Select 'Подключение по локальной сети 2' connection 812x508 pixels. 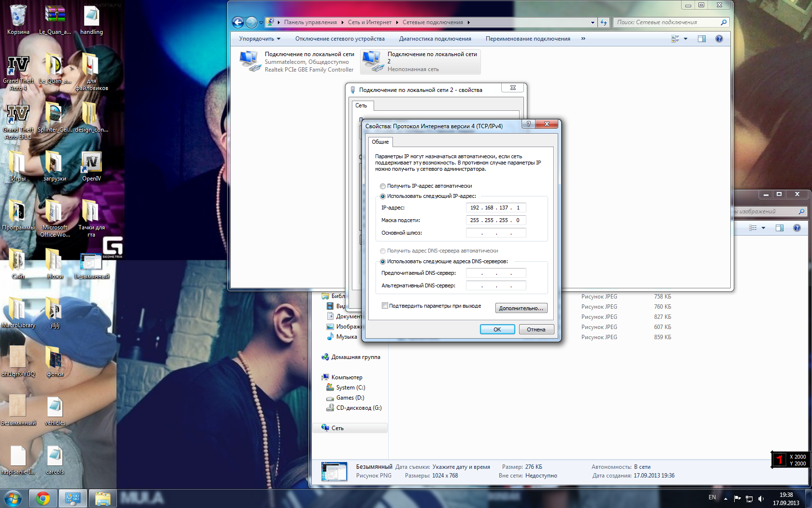420,61
